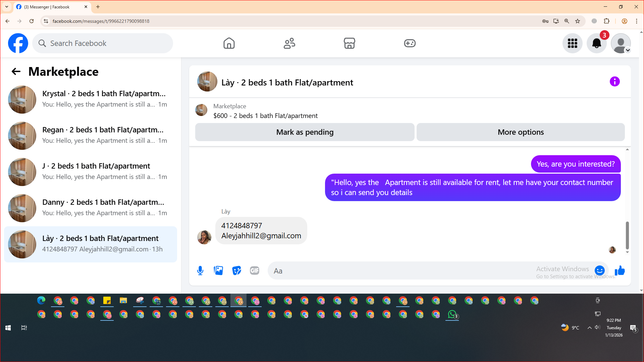The image size is (644, 362).
Task: Open conversation information purple icon
Action: tap(614, 81)
